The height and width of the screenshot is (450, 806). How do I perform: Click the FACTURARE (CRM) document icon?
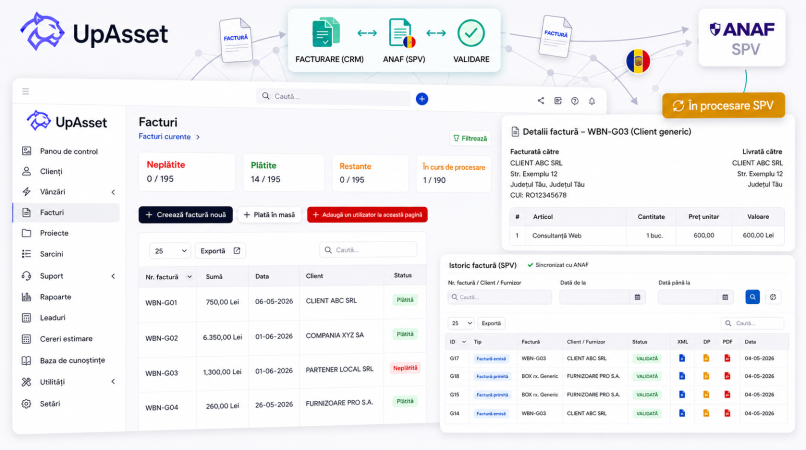(326, 32)
